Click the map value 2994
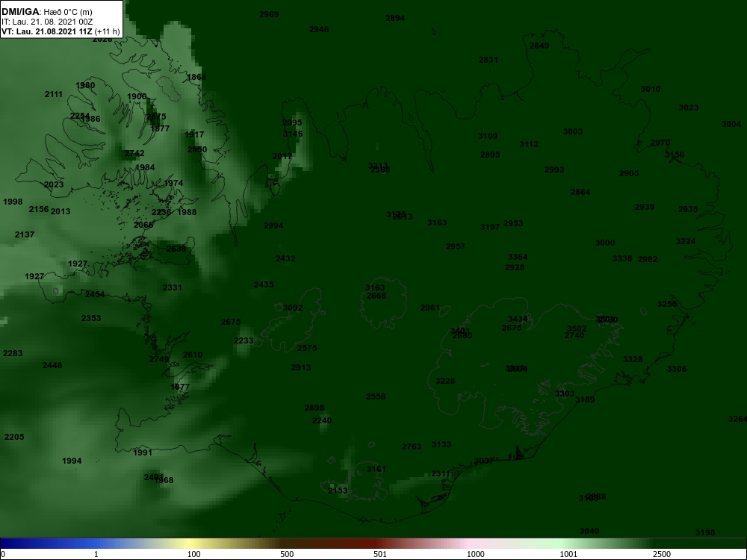This screenshot has height=560, width=747. point(273,225)
